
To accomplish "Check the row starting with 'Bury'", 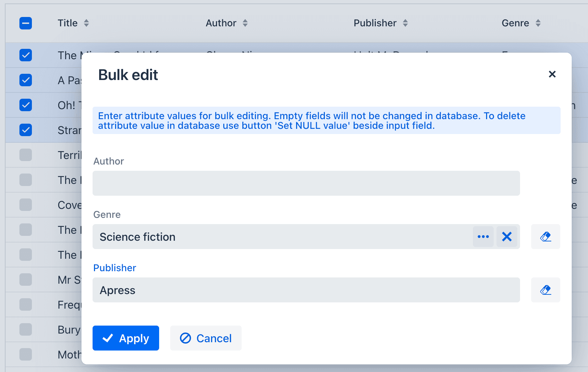I will pos(26,329).
